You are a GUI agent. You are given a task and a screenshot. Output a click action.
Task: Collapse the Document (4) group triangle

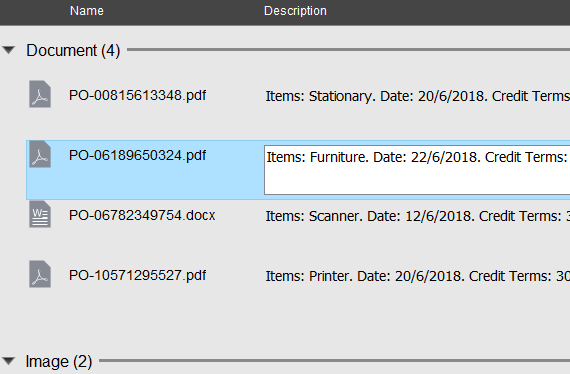click(8, 50)
